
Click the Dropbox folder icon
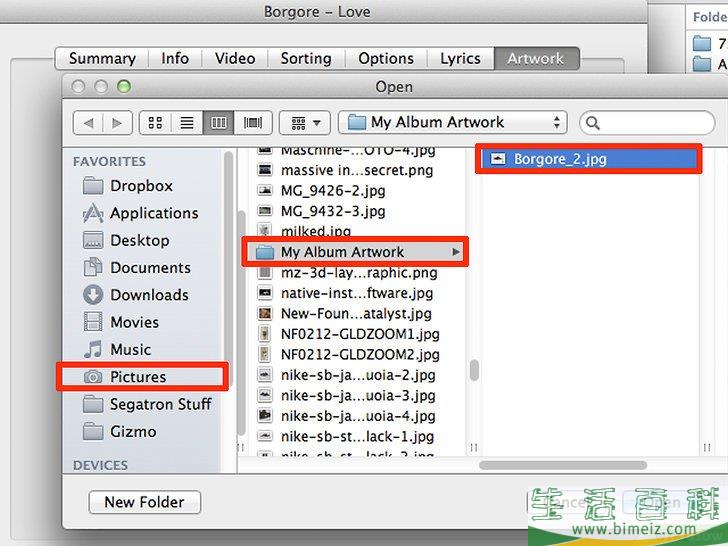(x=93, y=186)
